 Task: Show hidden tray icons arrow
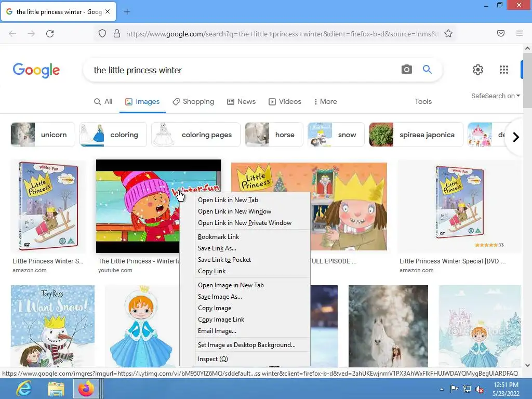coord(442,389)
